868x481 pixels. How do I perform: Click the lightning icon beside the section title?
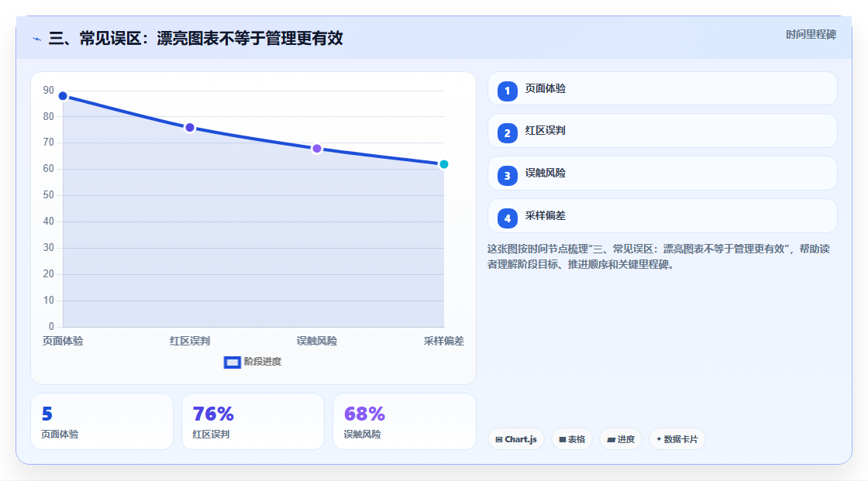pos(37,39)
